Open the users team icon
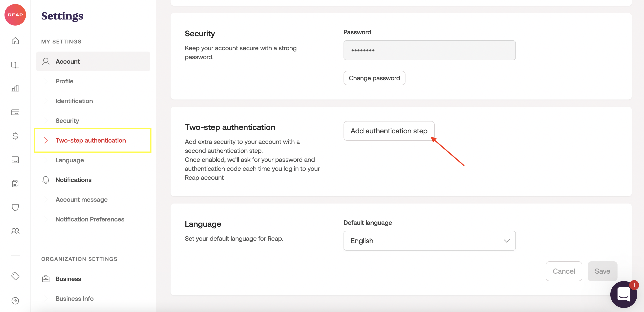This screenshot has width=644, height=312. pos(15,231)
